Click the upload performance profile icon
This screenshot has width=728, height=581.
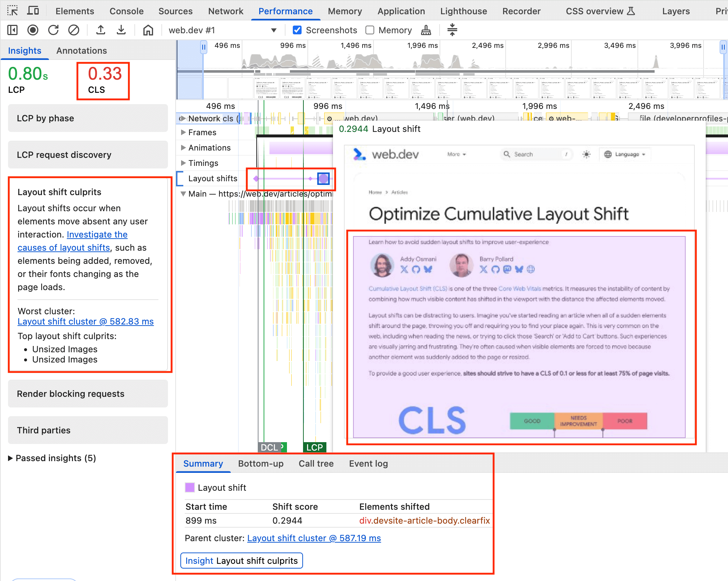point(101,29)
